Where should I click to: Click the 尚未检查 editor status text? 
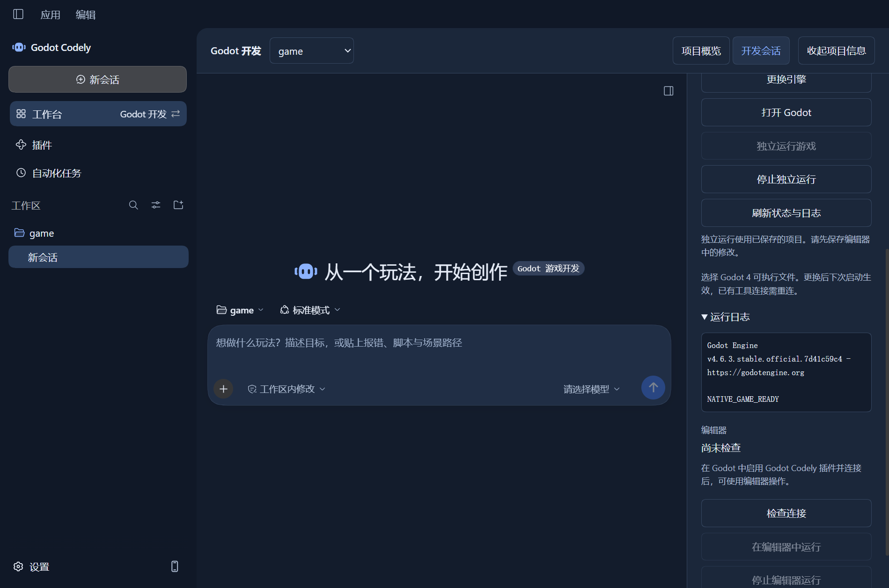tap(721, 448)
